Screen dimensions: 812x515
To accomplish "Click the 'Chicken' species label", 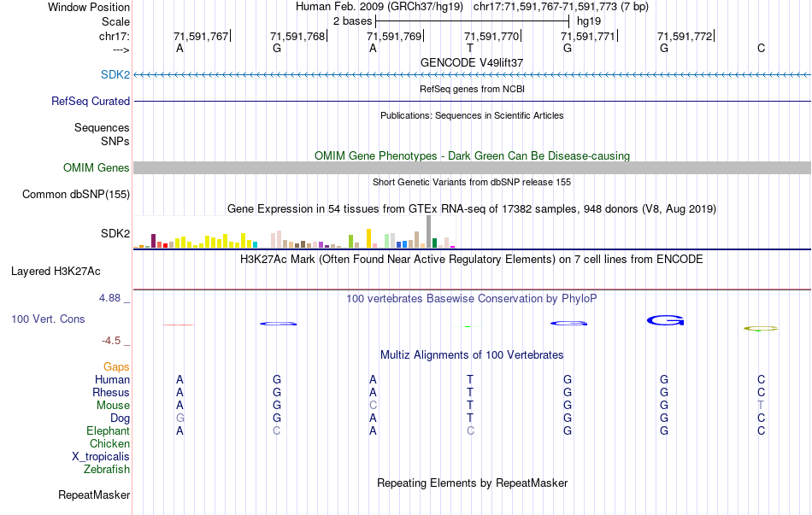I will (109, 443).
